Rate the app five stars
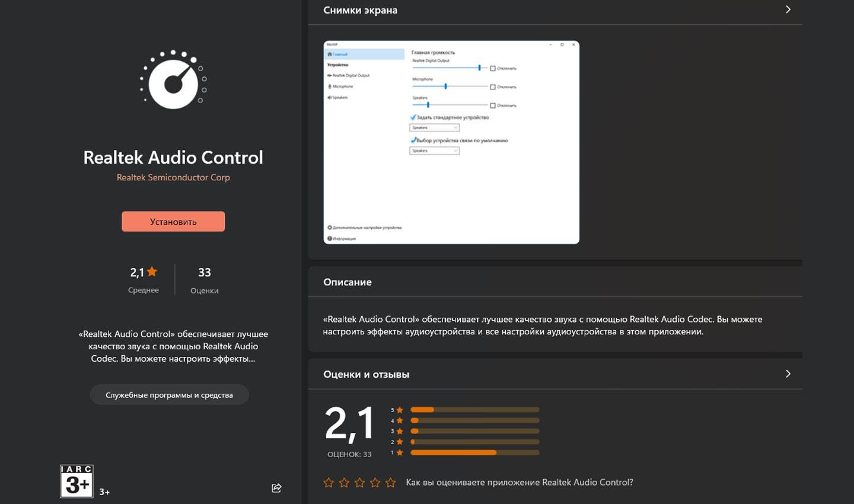The image size is (854, 504). pyautogui.click(x=390, y=483)
